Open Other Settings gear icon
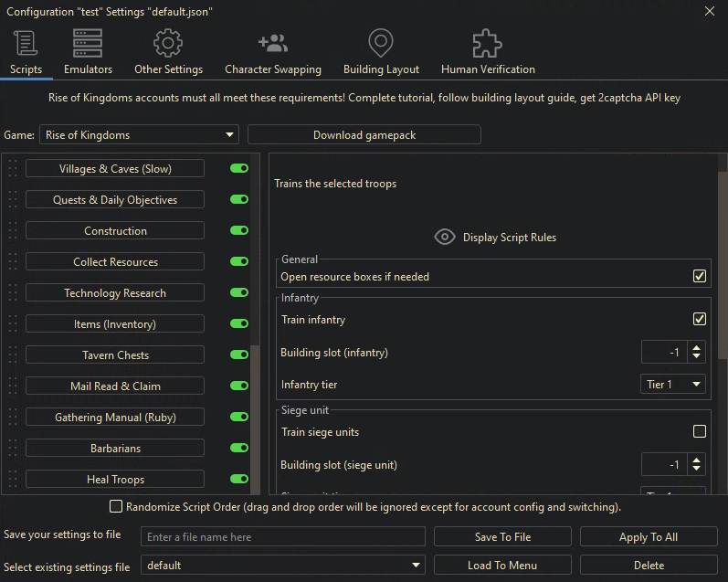728x582 pixels. (168, 44)
